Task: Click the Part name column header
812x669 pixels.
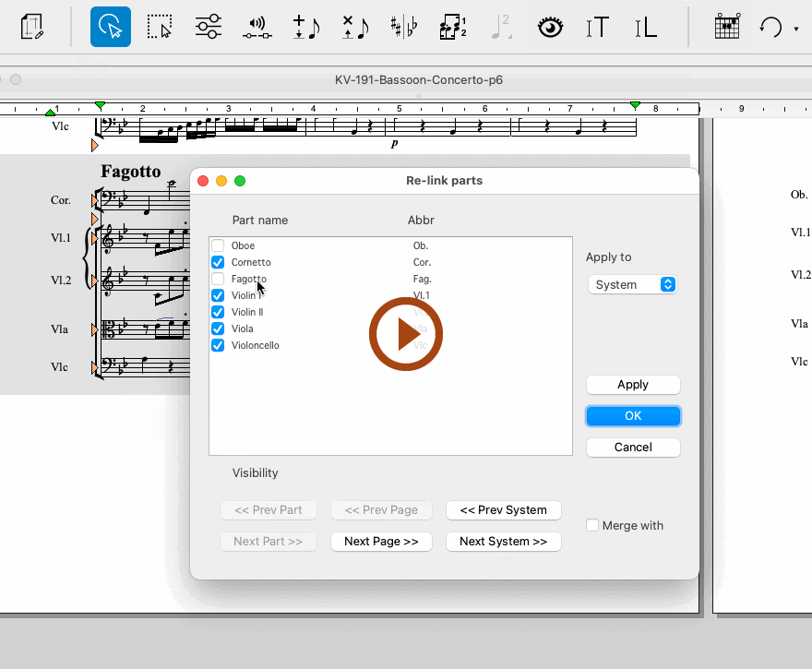Action: pos(260,220)
